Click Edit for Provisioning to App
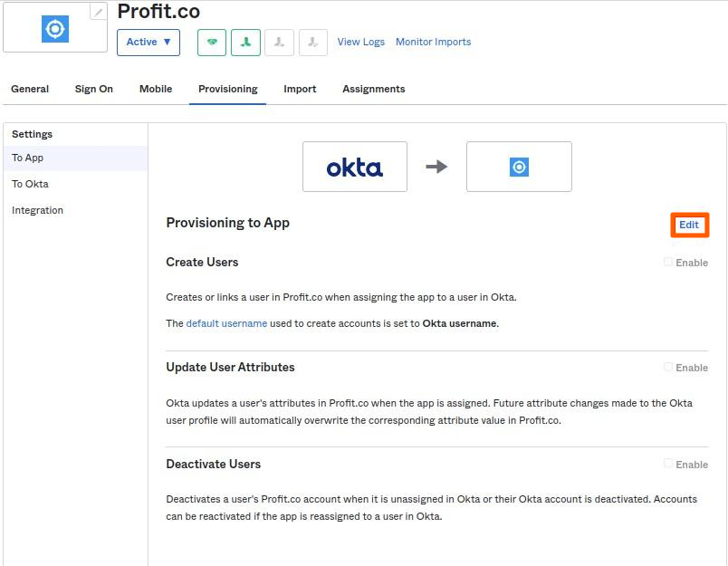The image size is (728, 566). coord(689,225)
